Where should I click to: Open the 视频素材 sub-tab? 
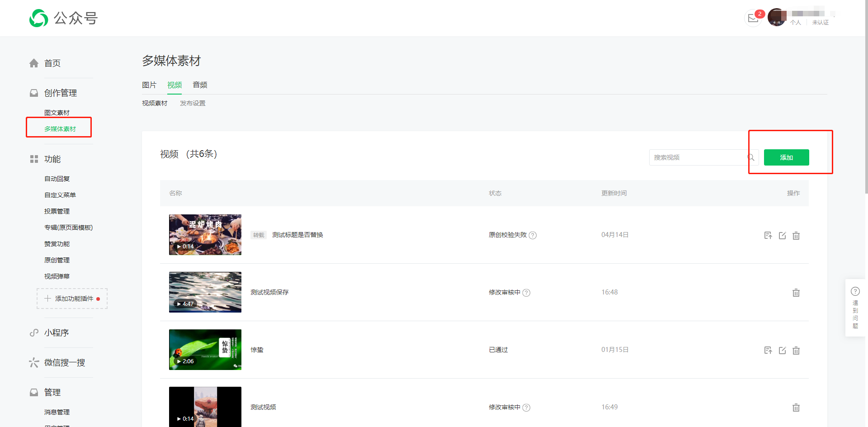pyautogui.click(x=155, y=103)
